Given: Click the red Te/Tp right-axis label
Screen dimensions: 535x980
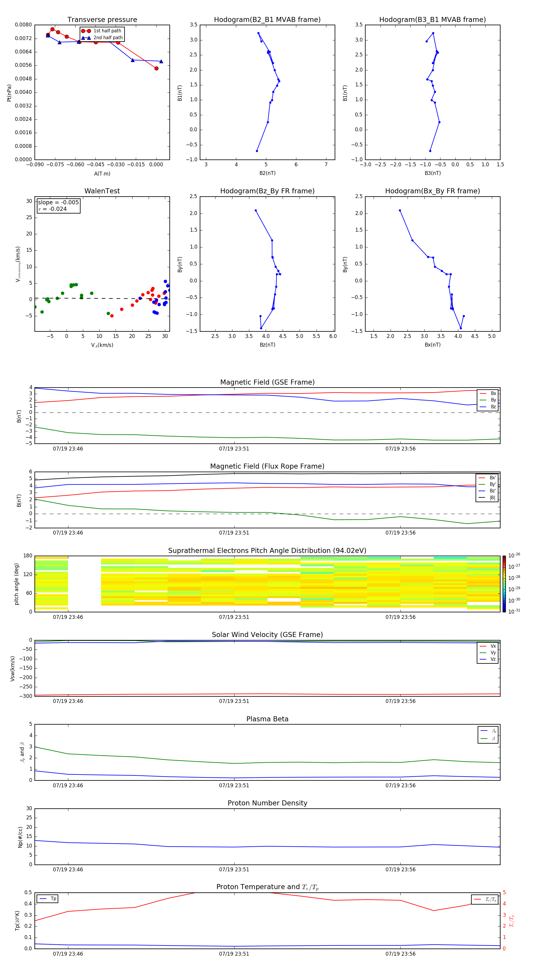Looking at the screenshot, I should click(x=512, y=921).
